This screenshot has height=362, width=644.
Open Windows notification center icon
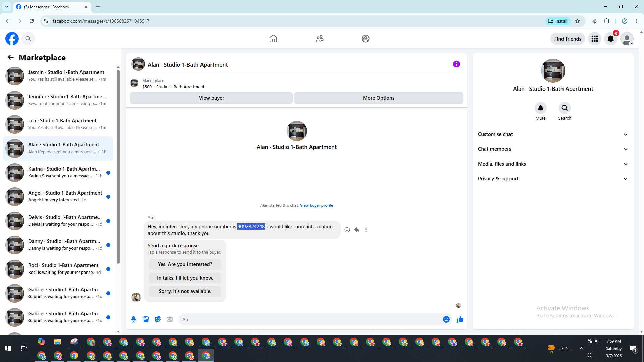point(633,349)
